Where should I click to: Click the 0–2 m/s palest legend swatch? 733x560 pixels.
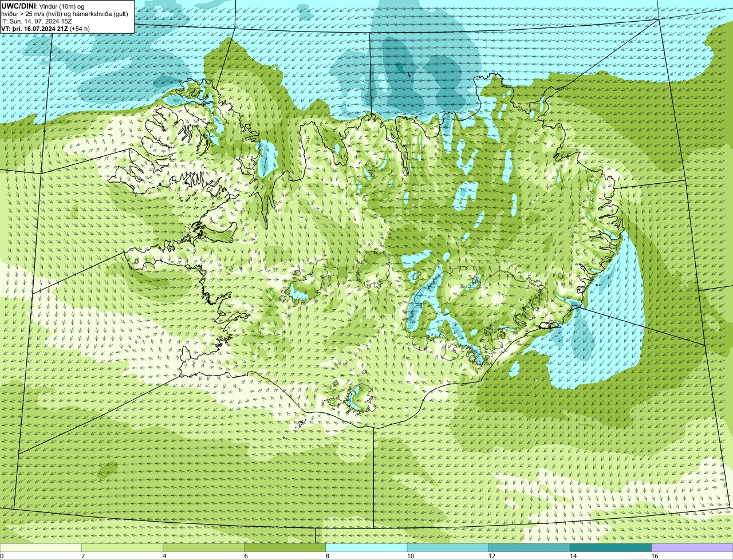pyautogui.click(x=41, y=547)
